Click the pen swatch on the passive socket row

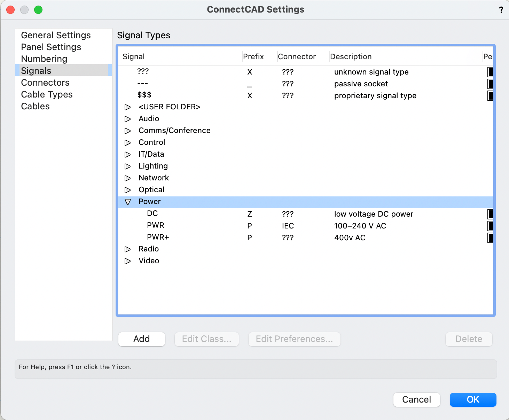point(490,84)
